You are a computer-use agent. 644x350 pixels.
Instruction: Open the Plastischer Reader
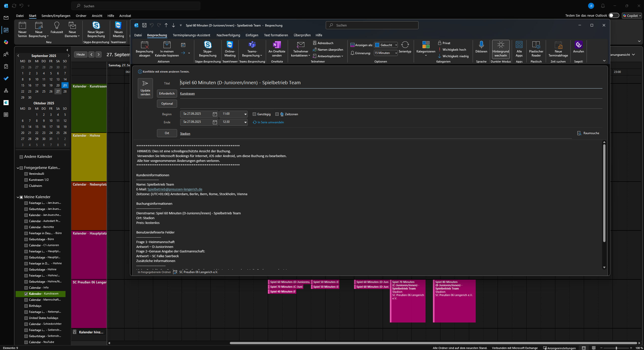point(536,45)
